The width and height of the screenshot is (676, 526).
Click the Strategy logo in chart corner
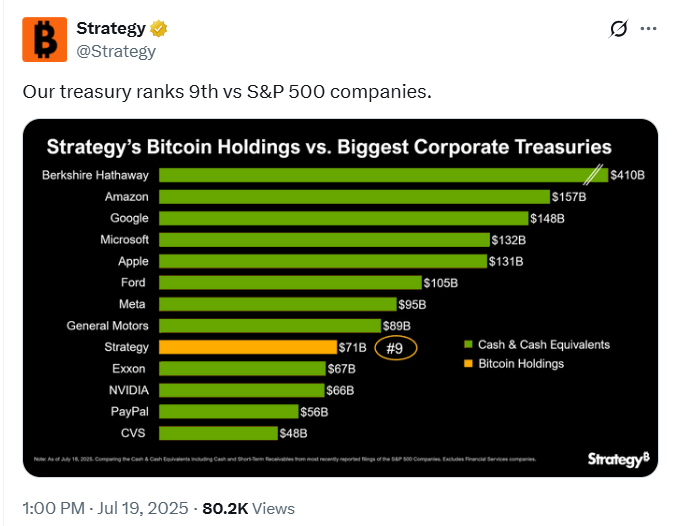(x=619, y=459)
